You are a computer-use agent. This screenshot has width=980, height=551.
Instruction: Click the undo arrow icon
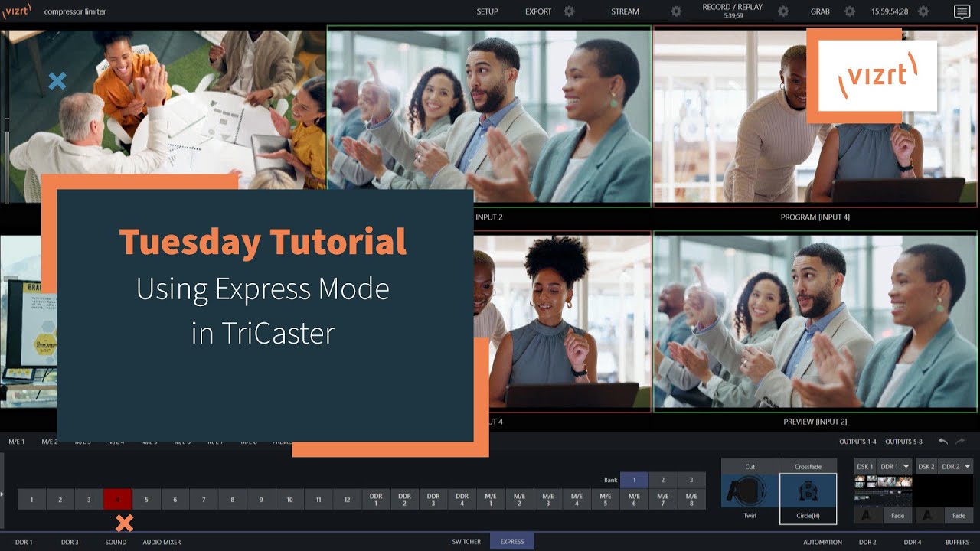tap(943, 442)
